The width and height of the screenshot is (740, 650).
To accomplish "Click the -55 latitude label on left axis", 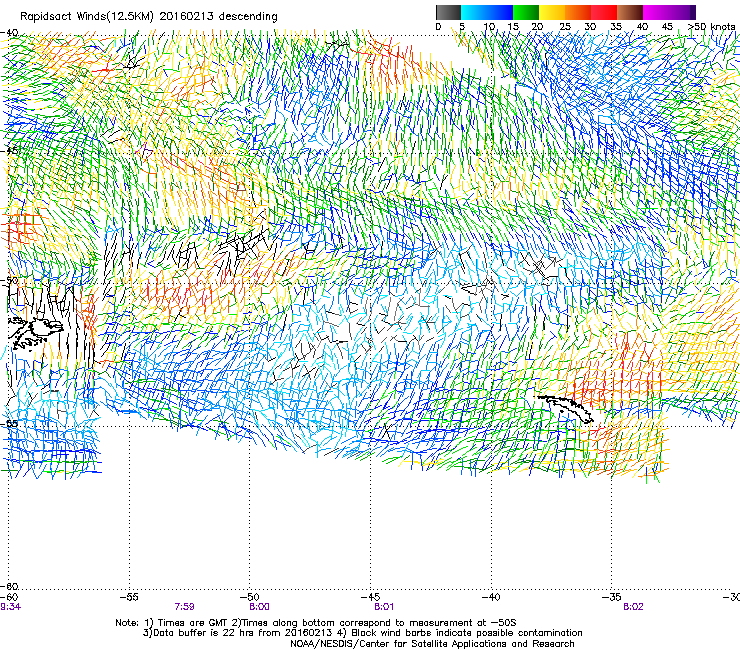I will (9, 423).
